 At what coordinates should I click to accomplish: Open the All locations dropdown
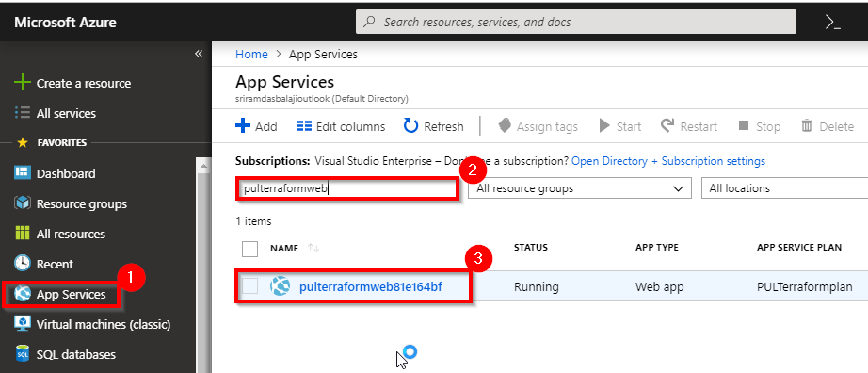(784, 188)
